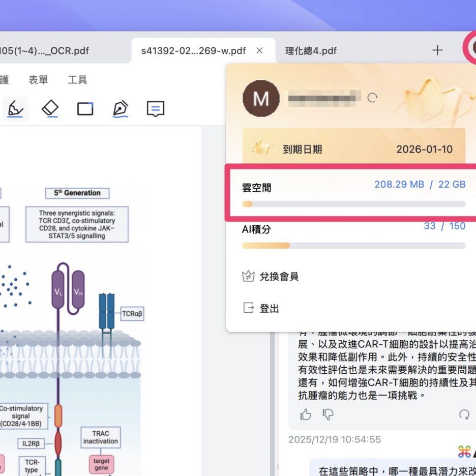Screen dimensions: 476x476
Task: Switch to 理化總4.pdf tab
Action: point(311,51)
